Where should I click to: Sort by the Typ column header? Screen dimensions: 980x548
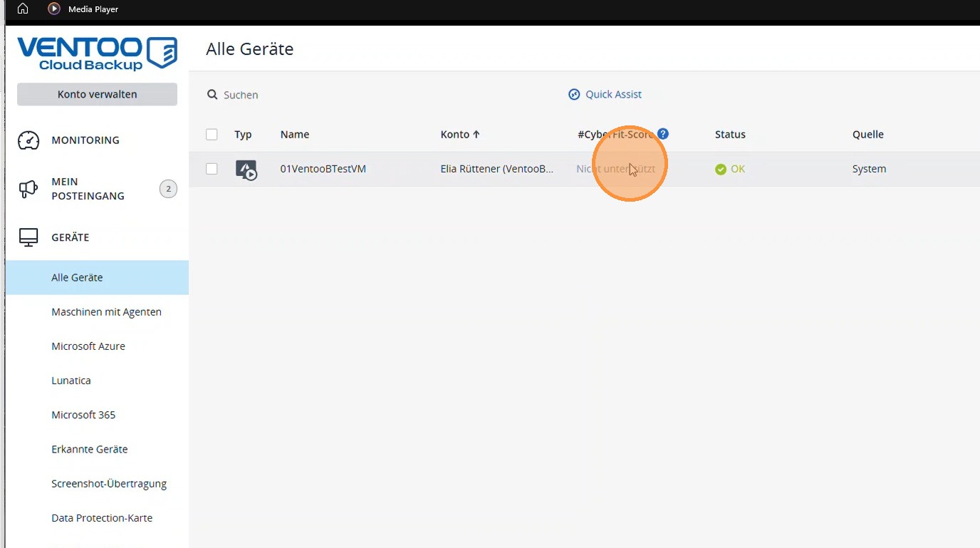click(x=243, y=134)
